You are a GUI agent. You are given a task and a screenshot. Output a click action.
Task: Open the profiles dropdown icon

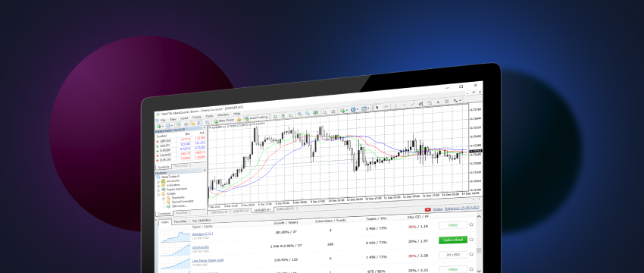click(x=169, y=125)
